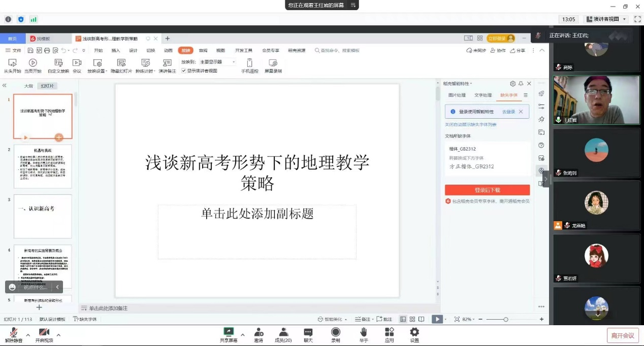
Task: Open the 审阅 ribbon tab
Action: pyautogui.click(x=203, y=50)
